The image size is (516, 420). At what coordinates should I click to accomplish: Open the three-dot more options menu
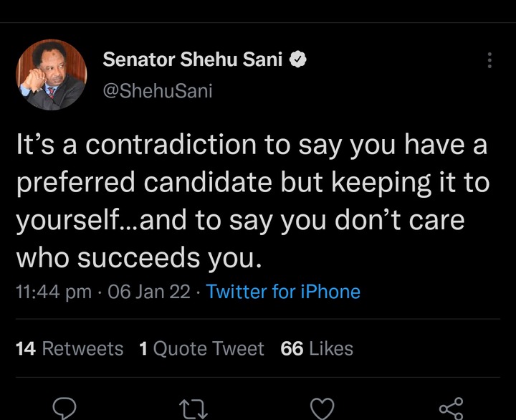click(489, 61)
